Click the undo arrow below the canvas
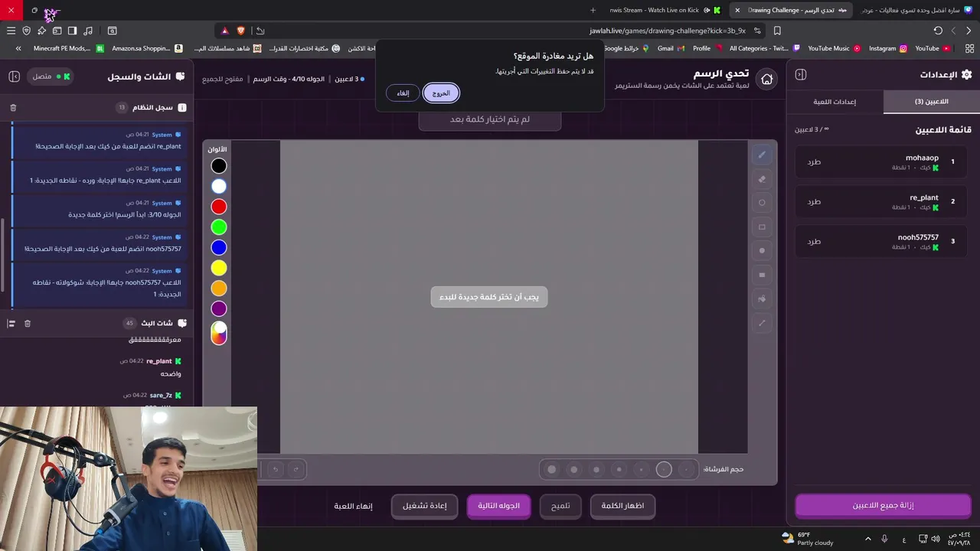Screen dimensions: 980x551 276,469
